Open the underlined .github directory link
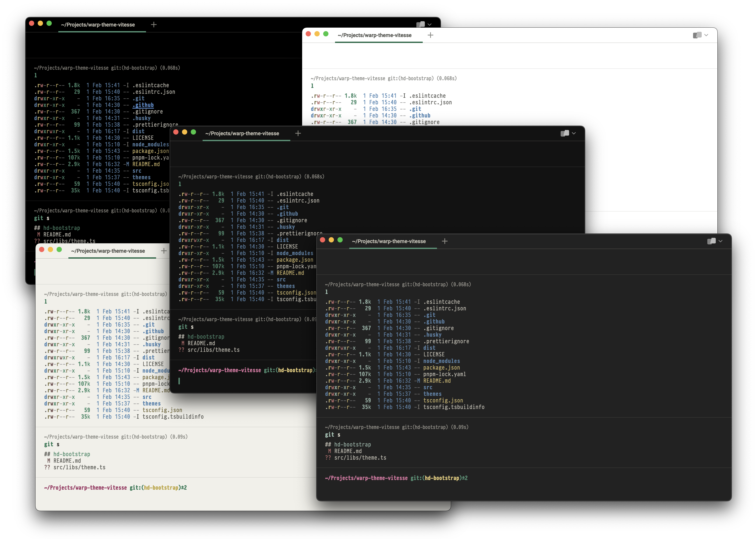The width and height of the screenshot is (756, 539). (x=143, y=105)
